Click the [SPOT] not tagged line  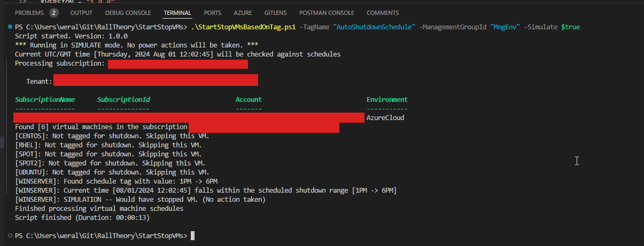[108, 154]
